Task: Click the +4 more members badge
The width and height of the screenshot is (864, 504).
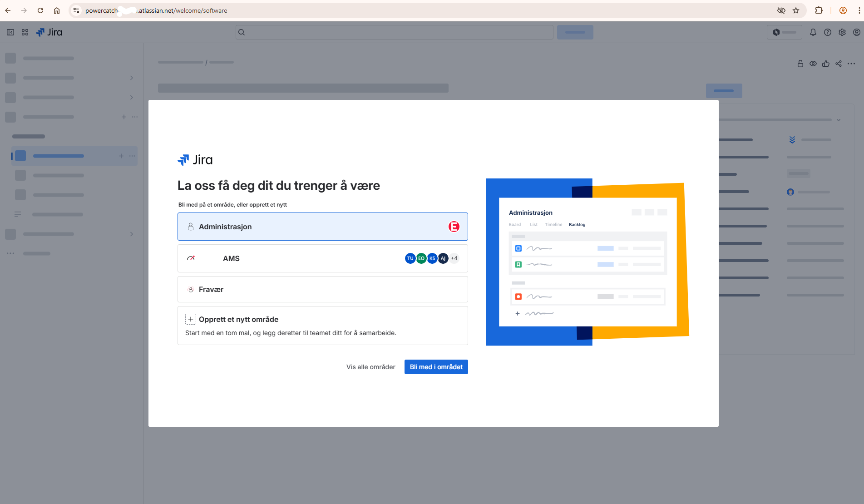Action: point(454,258)
